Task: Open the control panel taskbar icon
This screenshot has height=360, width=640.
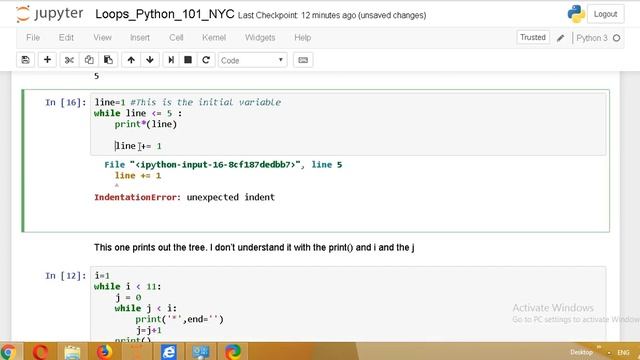Action: 200,351
